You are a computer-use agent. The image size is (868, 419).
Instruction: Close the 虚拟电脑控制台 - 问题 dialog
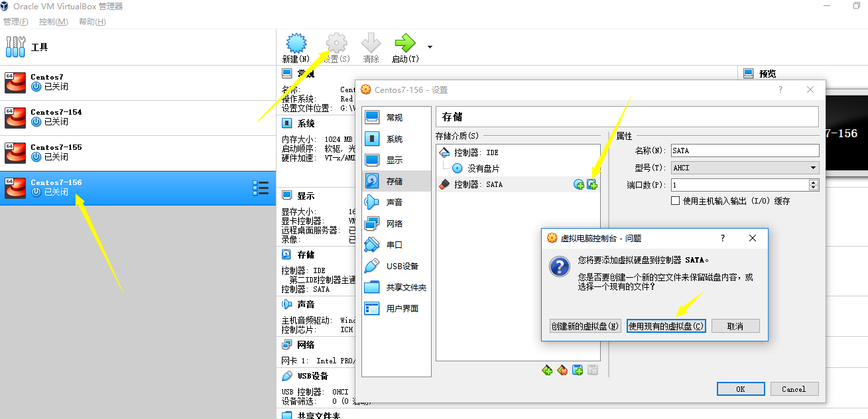coord(753,238)
